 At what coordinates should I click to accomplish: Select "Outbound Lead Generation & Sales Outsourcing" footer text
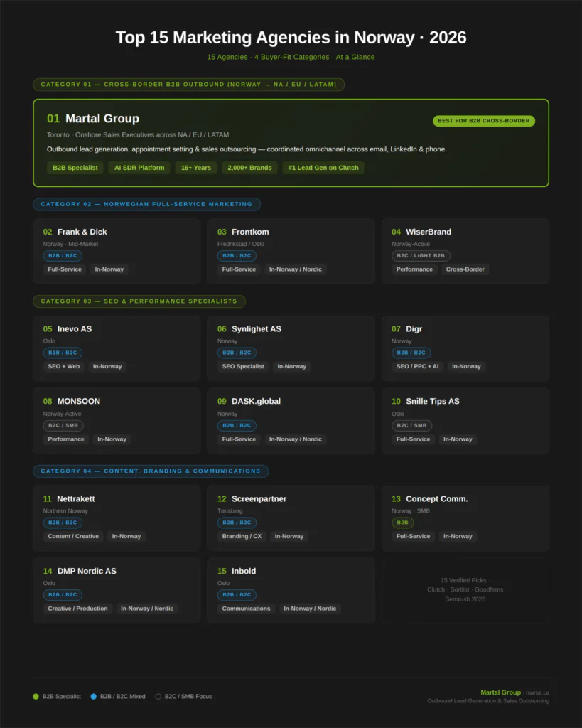point(488,701)
